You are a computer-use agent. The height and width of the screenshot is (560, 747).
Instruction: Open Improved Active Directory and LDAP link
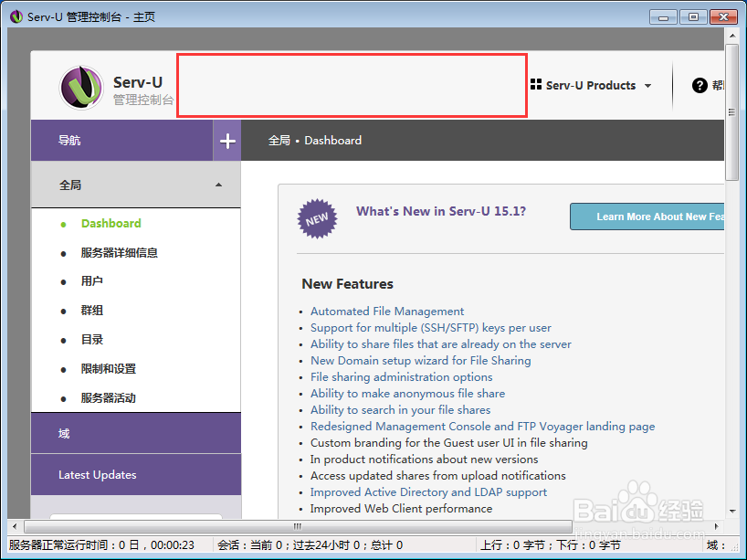(429, 492)
